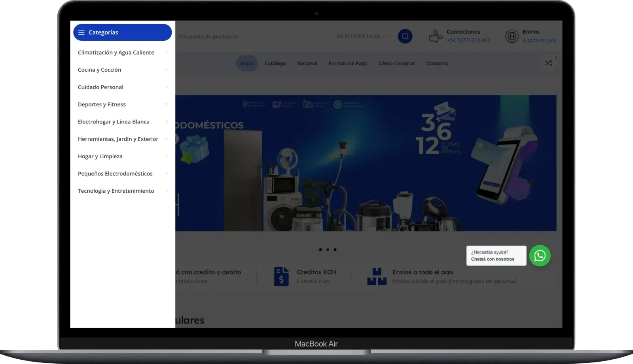The width and height of the screenshot is (633, 364).
Task: Click the Búsqueda de productos field
Action: [252, 36]
